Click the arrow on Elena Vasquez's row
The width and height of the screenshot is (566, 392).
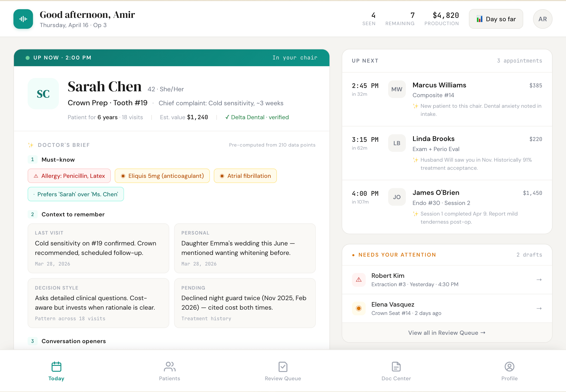(x=539, y=309)
